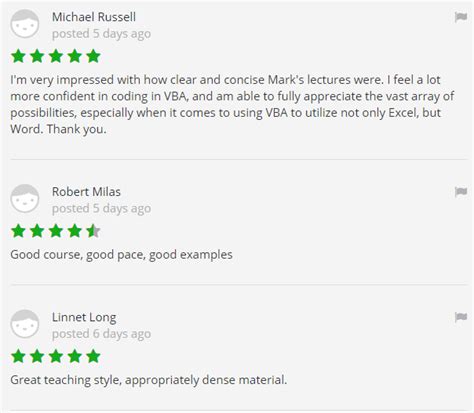Click 'Great teaching style' review text
Screen dimensions: 474x413
(x=149, y=380)
